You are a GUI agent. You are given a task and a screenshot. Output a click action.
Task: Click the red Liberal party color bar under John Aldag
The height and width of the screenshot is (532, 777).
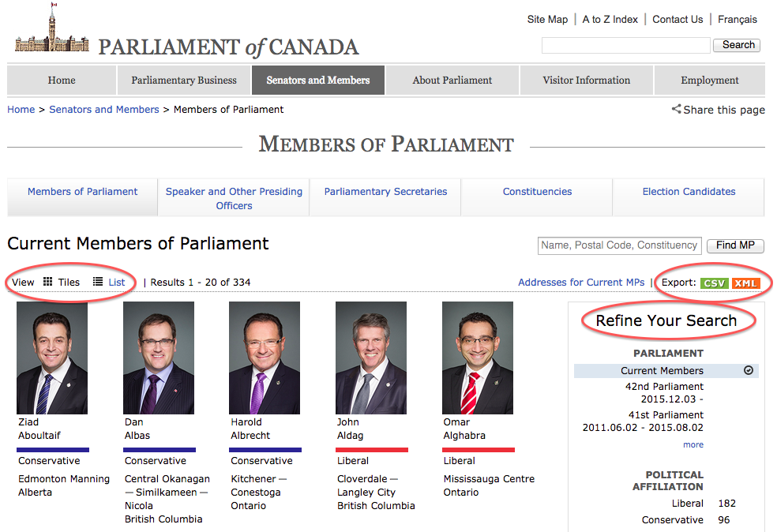pos(371,449)
